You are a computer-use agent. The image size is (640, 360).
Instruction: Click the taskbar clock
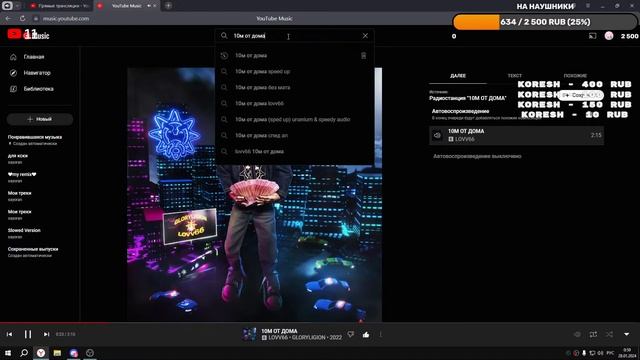coord(627,353)
